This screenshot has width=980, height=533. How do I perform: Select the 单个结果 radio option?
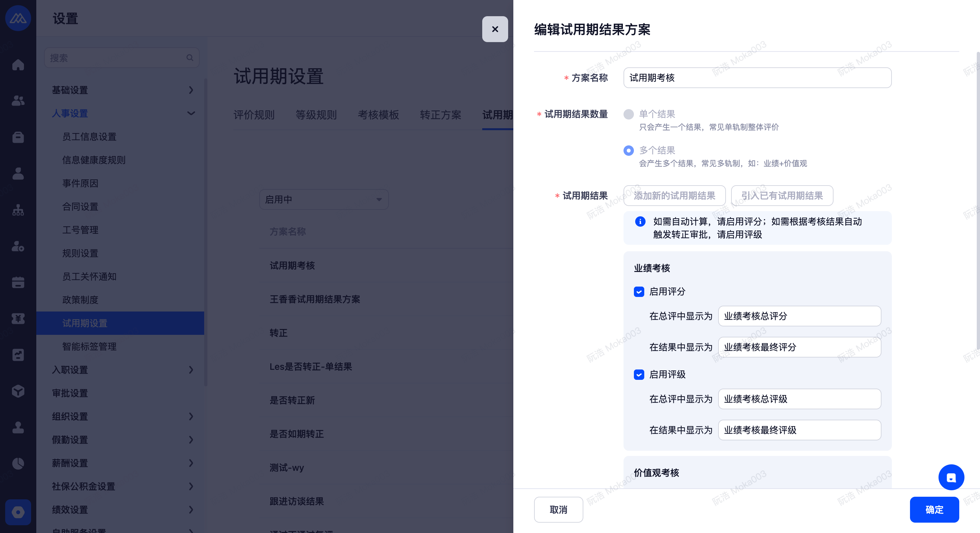pyautogui.click(x=628, y=114)
